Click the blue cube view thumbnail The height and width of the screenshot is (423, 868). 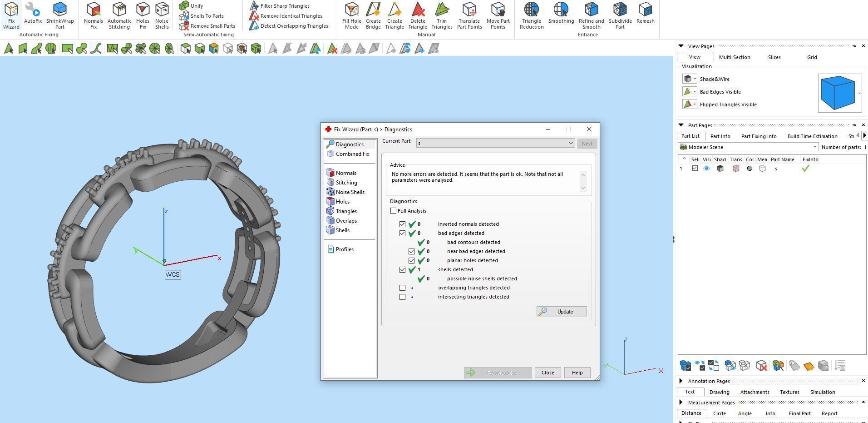point(838,93)
